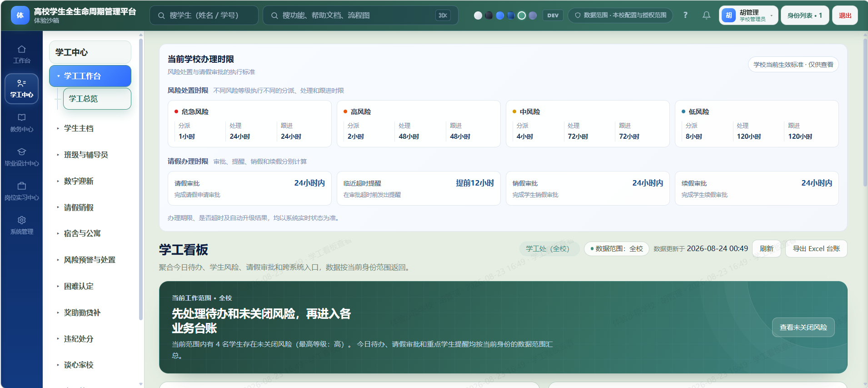The height and width of the screenshot is (388, 868).
Task: Select the bright blue round theme swatch
Action: coord(500,15)
